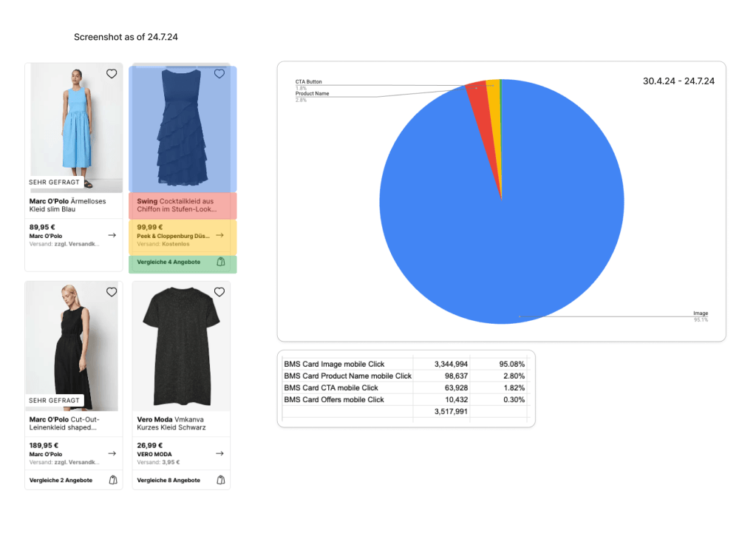This screenshot has height=556, width=756.
Task: Click arrow icon next to 189,95 € price
Action: (112, 453)
